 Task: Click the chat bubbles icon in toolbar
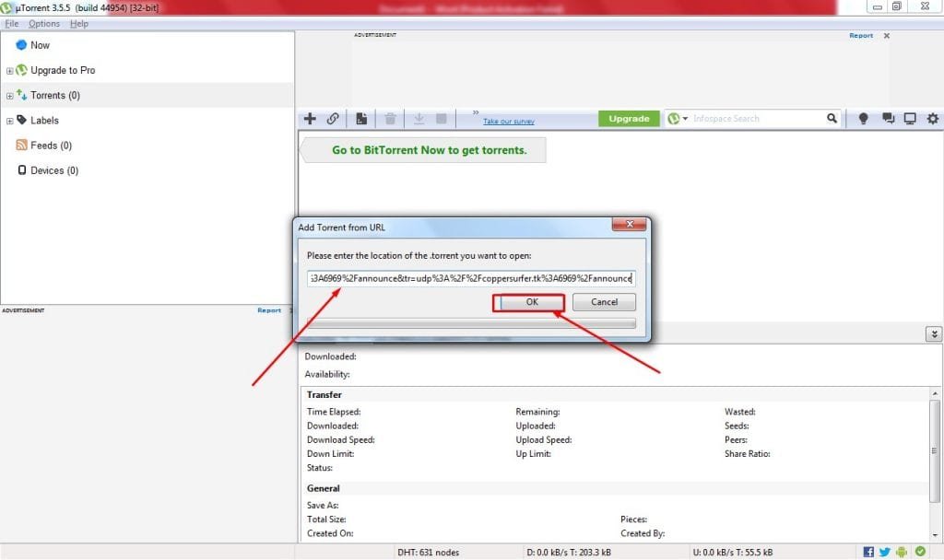(x=888, y=119)
